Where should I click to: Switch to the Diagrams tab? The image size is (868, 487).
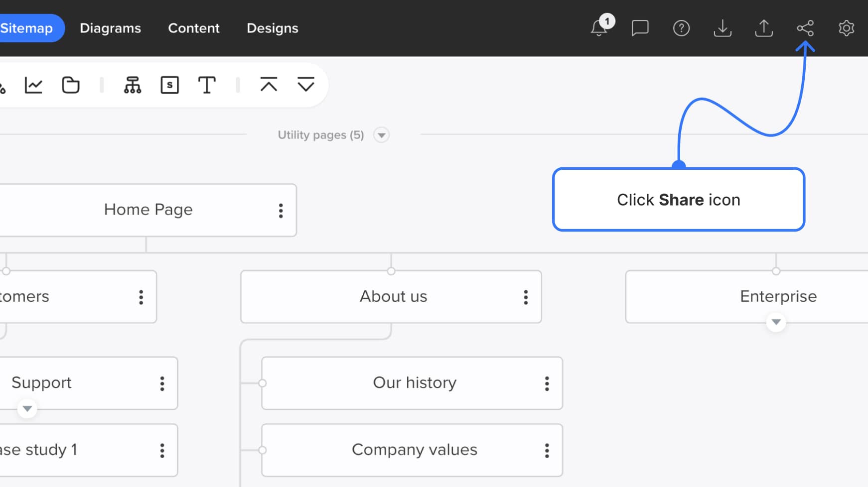click(x=111, y=28)
